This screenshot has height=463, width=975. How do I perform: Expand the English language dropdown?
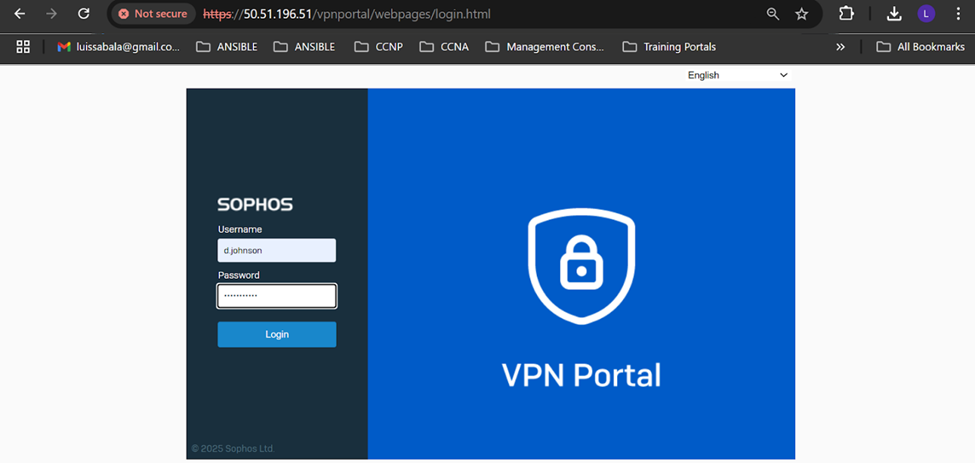(x=737, y=75)
